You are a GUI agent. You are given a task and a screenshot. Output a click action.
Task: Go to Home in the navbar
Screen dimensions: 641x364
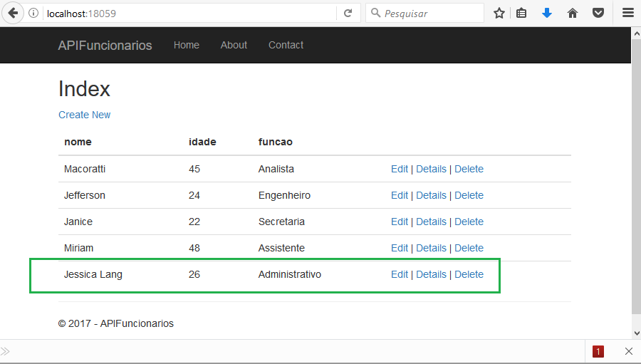coord(187,45)
